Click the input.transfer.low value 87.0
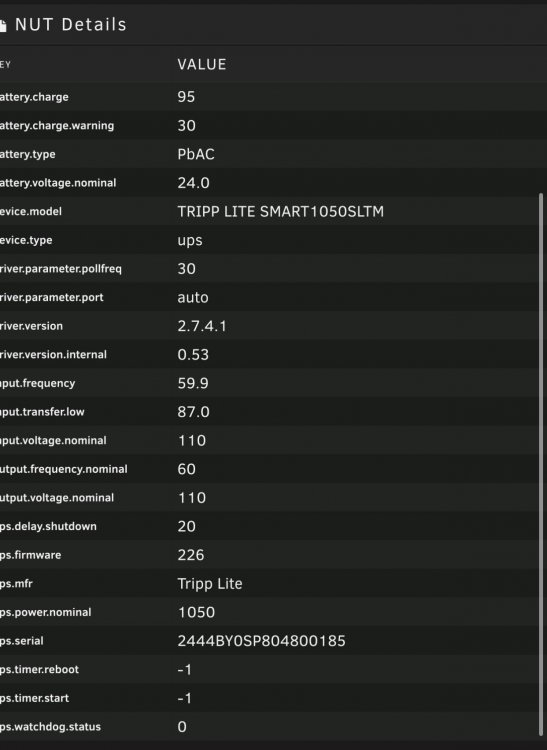 [x=194, y=412]
